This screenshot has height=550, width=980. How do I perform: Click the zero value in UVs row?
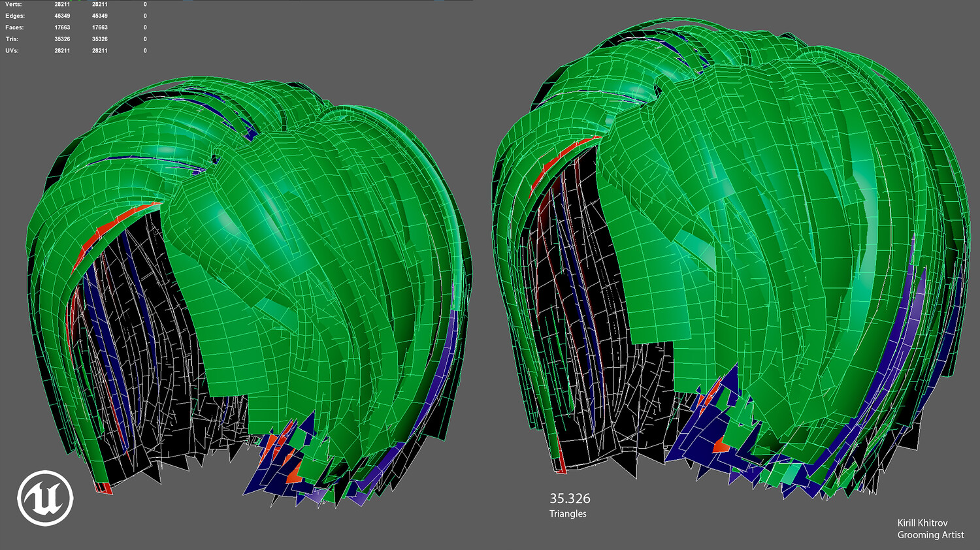[145, 51]
